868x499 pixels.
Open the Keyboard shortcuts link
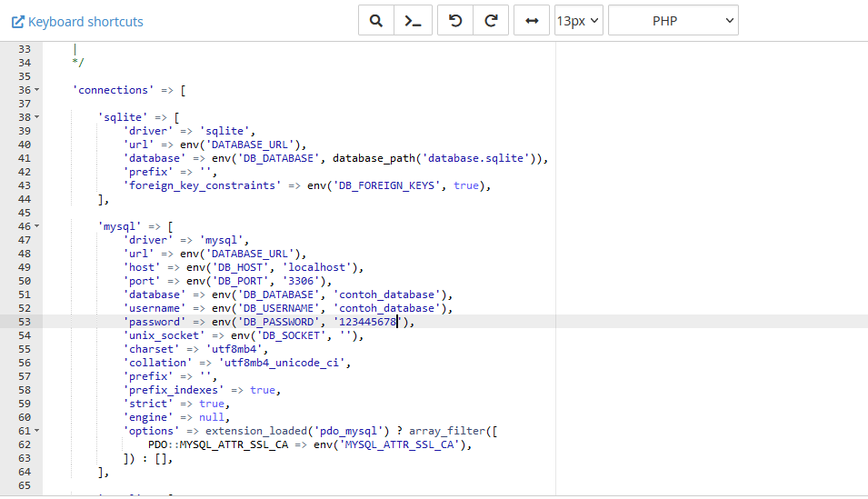85,22
